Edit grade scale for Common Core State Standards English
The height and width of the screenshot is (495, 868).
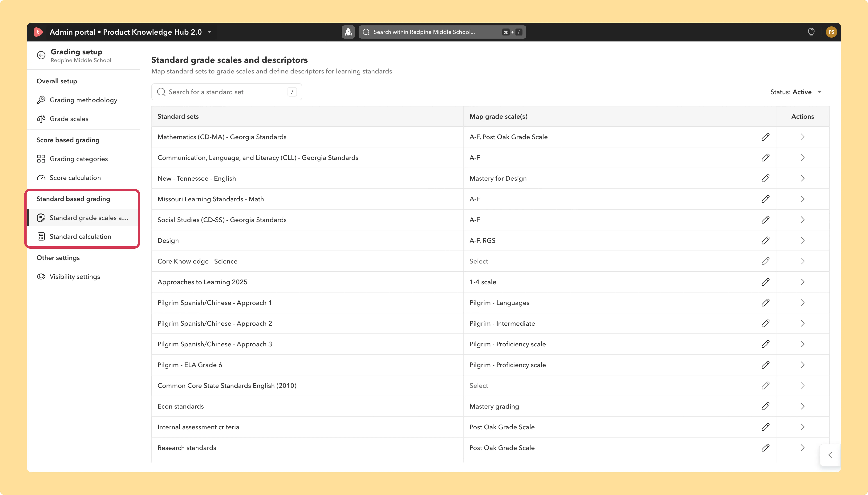(x=765, y=386)
